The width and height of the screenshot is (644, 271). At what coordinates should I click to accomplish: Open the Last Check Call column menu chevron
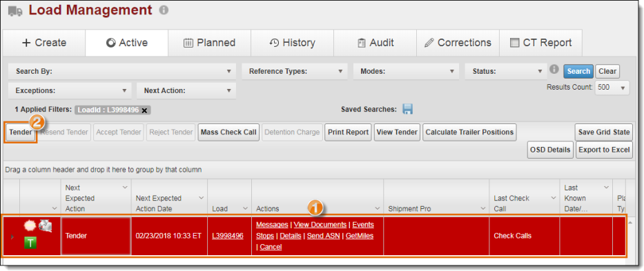pyautogui.click(x=553, y=198)
